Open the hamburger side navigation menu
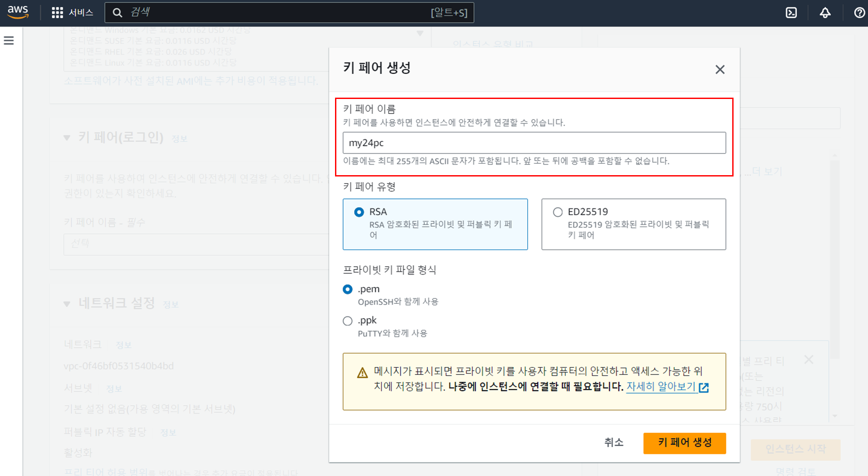Screen dimensions: 868x476 point(9,41)
